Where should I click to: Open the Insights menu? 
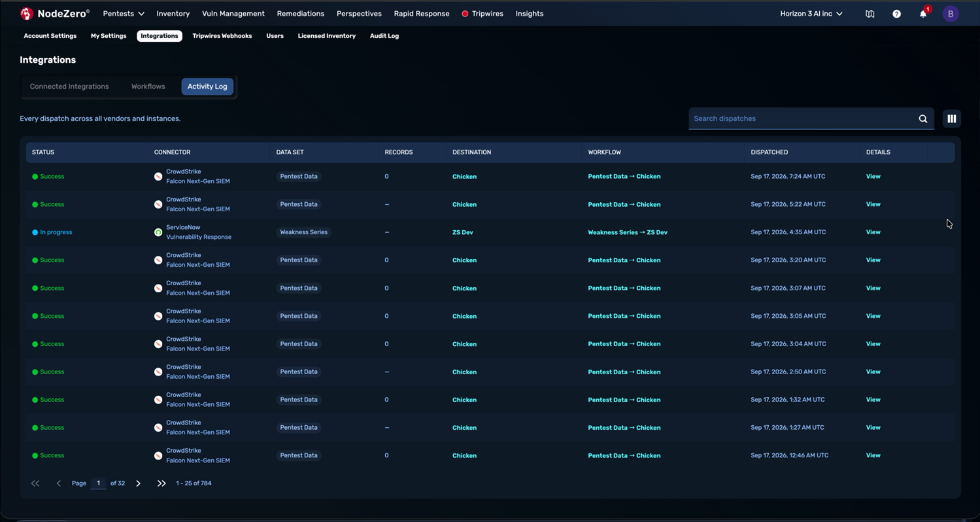point(530,14)
